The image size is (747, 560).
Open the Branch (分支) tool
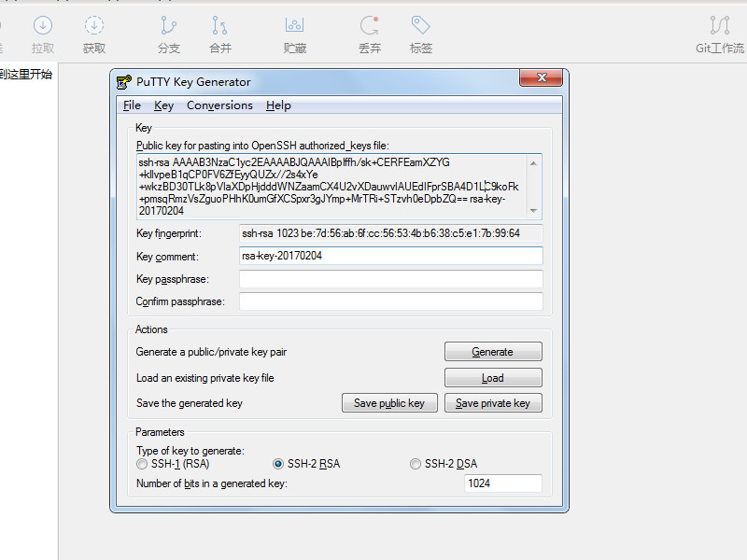(x=169, y=26)
